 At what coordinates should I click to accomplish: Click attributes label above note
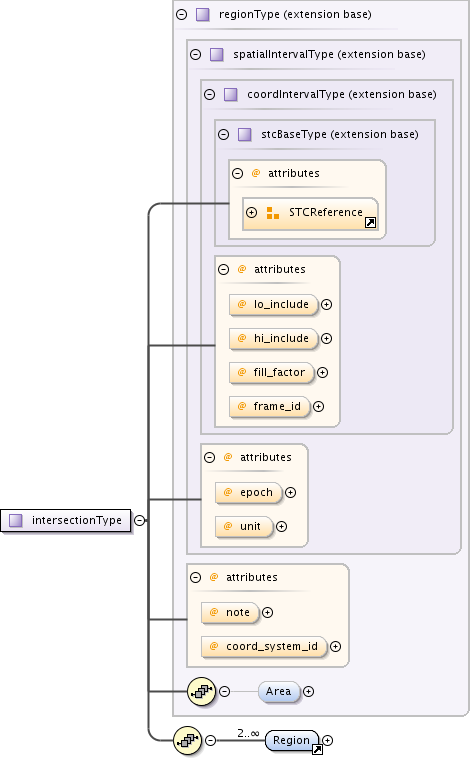(252, 577)
